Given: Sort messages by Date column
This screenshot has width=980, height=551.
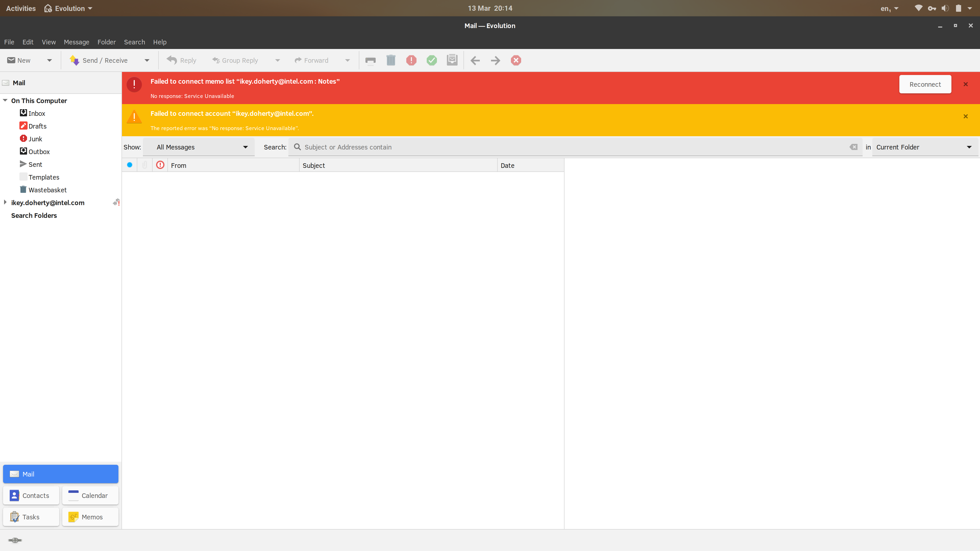Looking at the screenshot, I should click(530, 165).
